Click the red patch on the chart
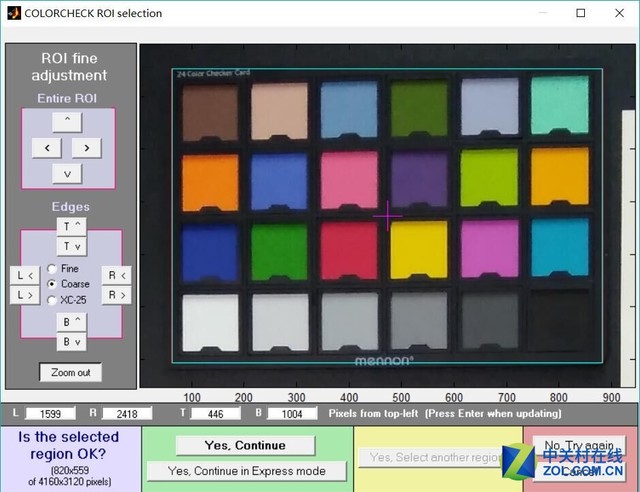Viewport: 640px width, 492px height. (x=349, y=251)
